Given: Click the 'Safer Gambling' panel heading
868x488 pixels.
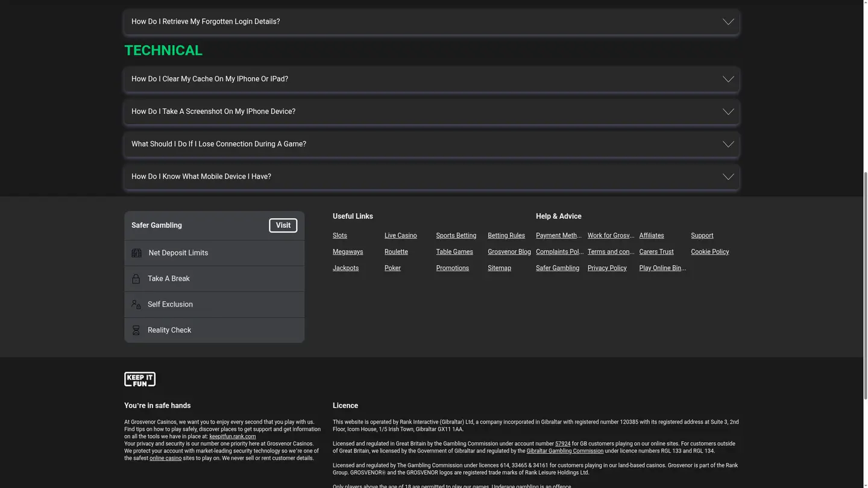Looking at the screenshot, I should (157, 225).
